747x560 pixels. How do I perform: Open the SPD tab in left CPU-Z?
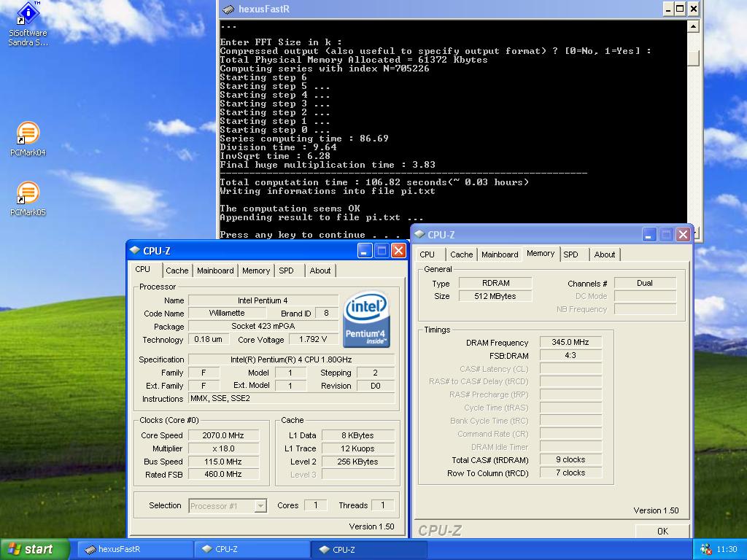286,271
